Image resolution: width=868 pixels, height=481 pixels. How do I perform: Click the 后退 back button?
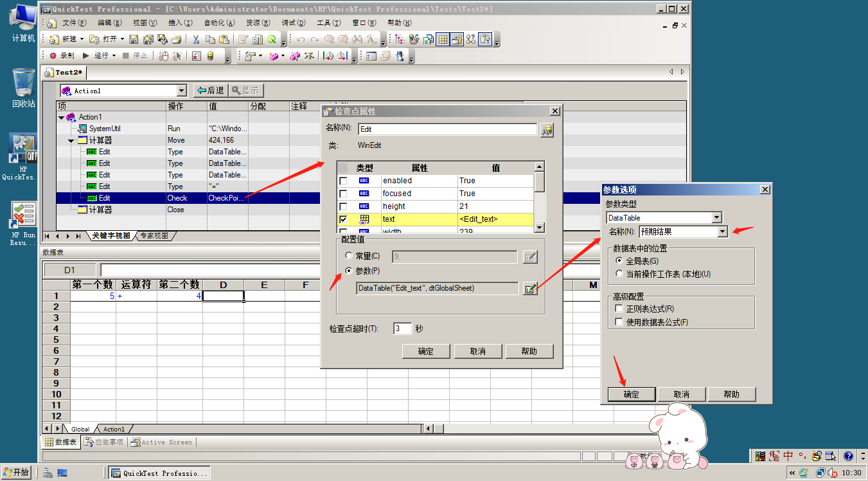210,91
